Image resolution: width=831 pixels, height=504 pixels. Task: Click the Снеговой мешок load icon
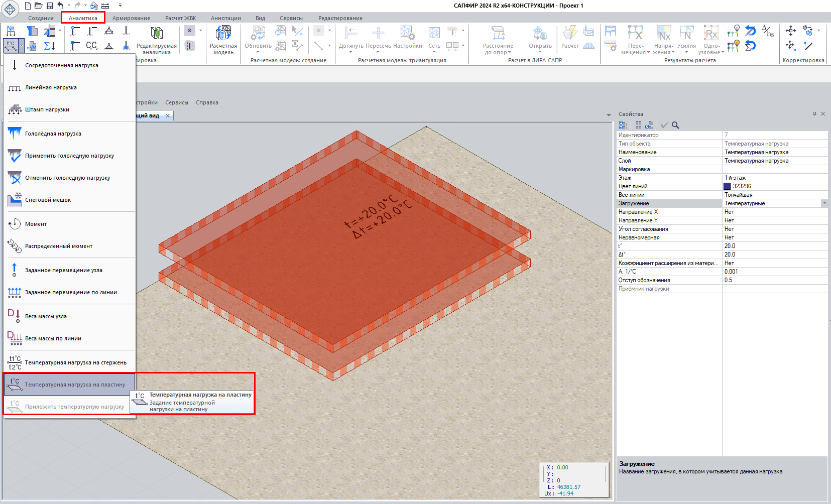point(15,200)
